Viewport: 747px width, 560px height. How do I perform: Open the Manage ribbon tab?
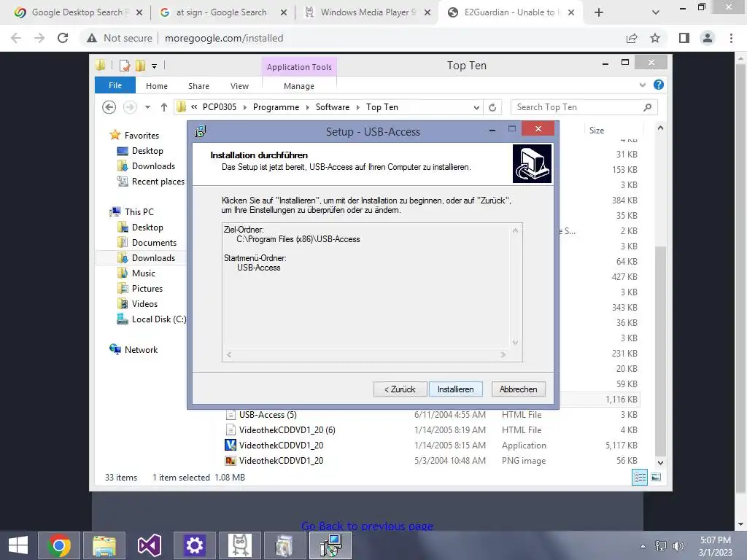[298, 86]
